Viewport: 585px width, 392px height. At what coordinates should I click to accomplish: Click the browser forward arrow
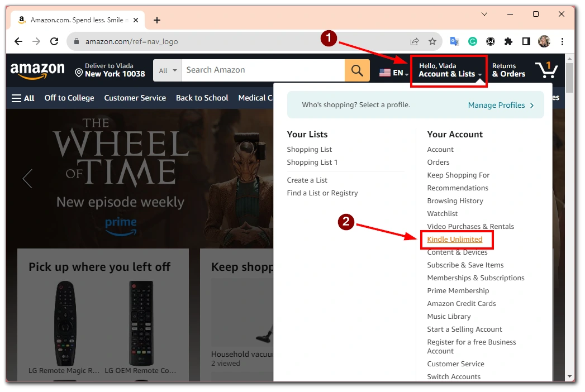[x=36, y=41]
